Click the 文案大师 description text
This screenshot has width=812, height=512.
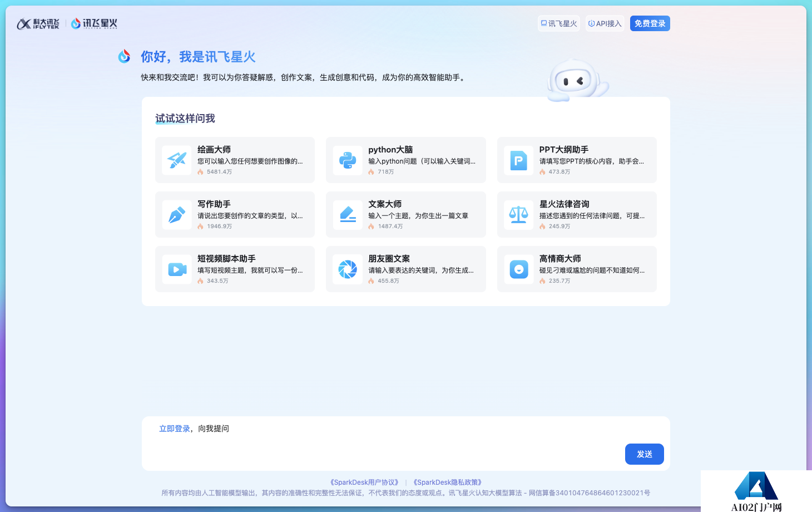pyautogui.click(x=418, y=216)
